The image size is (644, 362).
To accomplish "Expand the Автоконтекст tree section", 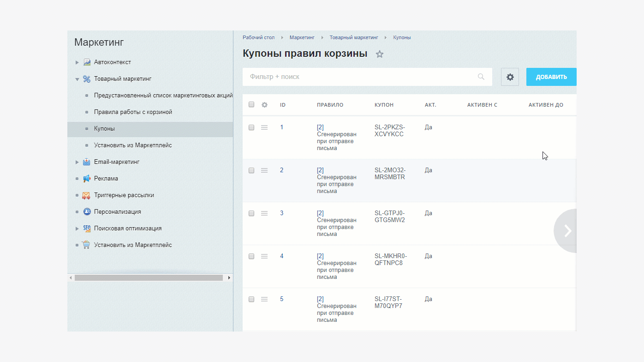I will pyautogui.click(x=78, y=62).
